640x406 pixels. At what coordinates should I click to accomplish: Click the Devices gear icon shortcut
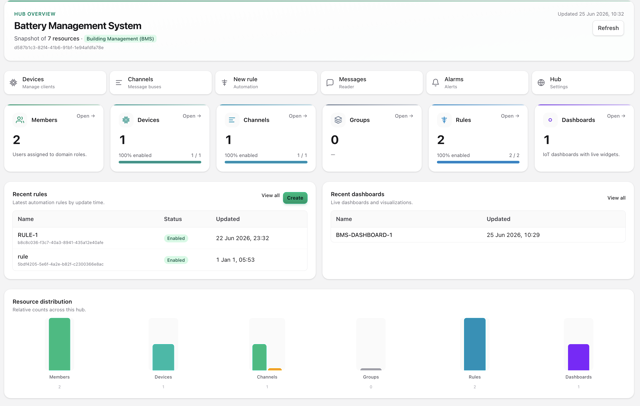click(13, 82)
